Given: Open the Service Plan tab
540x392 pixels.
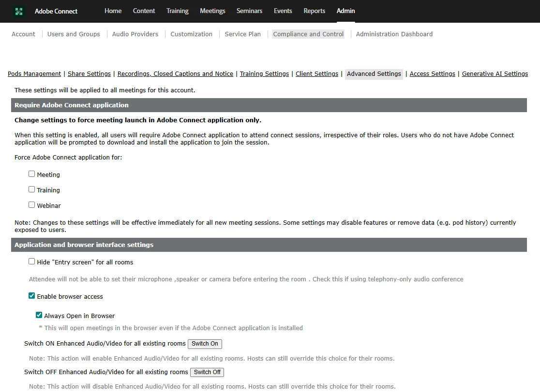Looking at the screenshot, I should [x=243, y=34].
